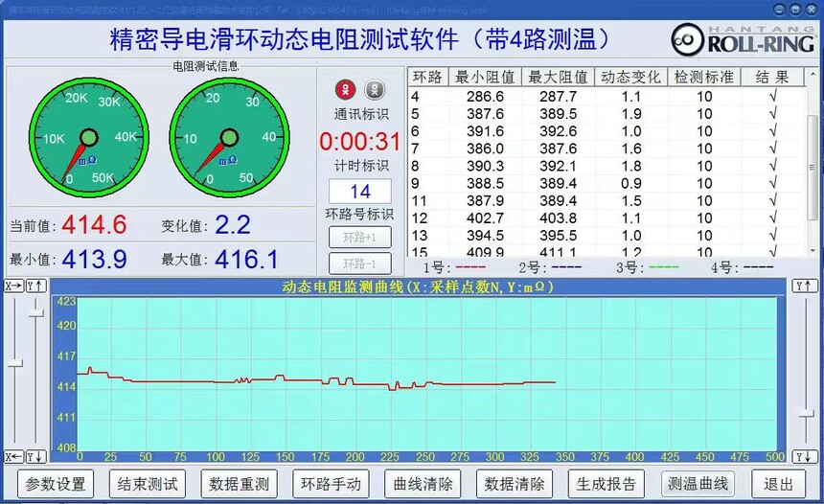Select the cell with value 387.6 in row 5
Viewport: 824px width, 504px height.
click(485, 114)
